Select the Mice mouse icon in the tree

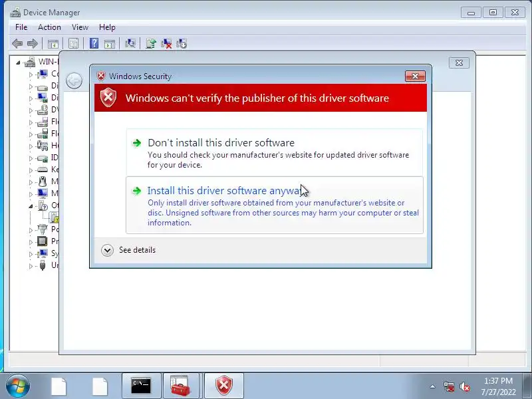(x=43, y=182)
